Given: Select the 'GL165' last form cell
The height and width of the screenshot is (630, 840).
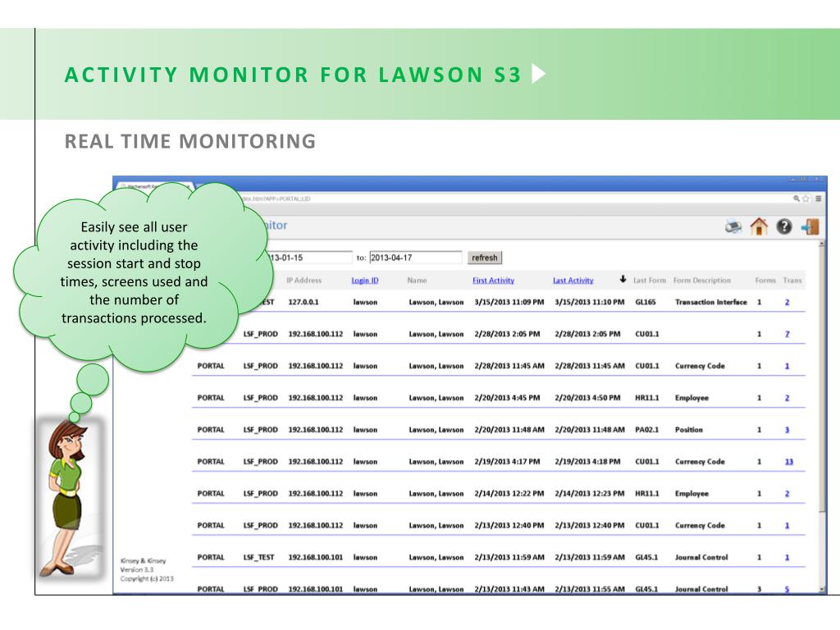Looking at the screenshot, I should point(645,302).
